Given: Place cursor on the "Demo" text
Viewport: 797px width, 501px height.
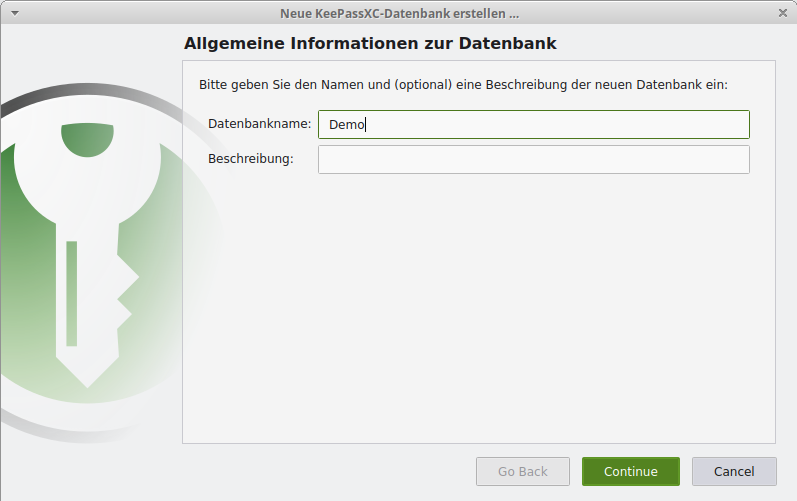Looking at the screenshot, I should 348,125.
